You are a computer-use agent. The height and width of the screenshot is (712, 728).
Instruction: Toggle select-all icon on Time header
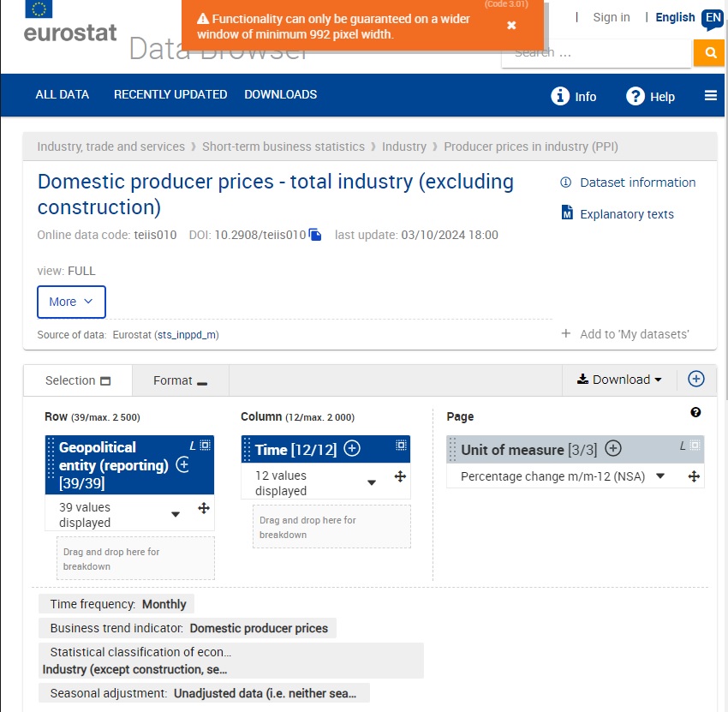(x=401, y=446)
